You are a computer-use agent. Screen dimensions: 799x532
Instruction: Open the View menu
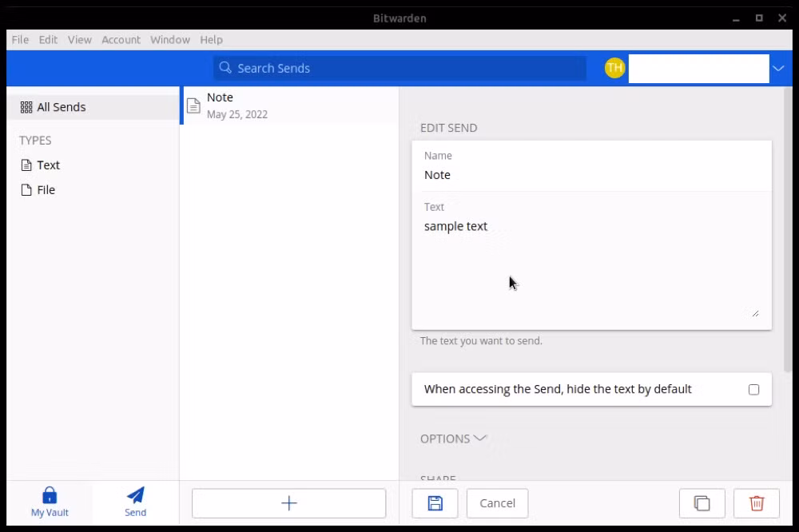coord(79,40)
